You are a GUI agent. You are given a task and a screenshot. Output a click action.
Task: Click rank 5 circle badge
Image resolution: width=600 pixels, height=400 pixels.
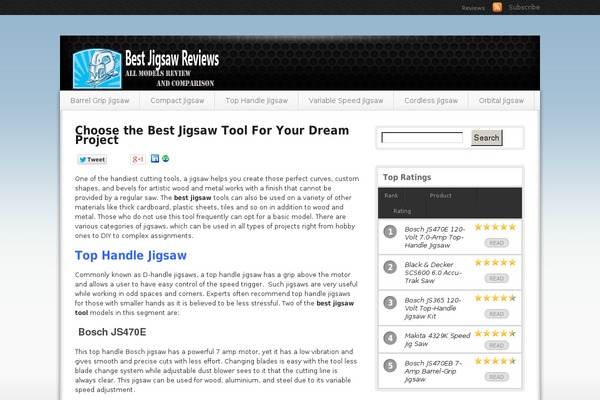point(390,366)
